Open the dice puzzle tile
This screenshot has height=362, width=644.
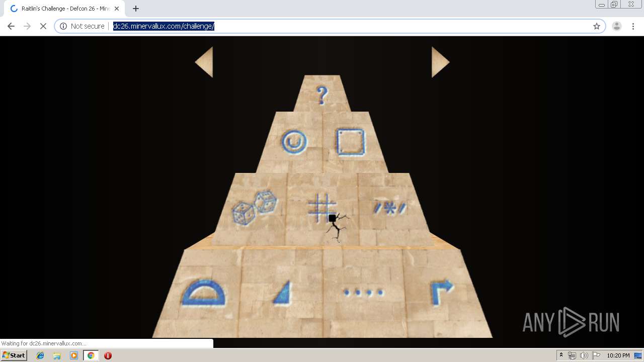point(254,208)
